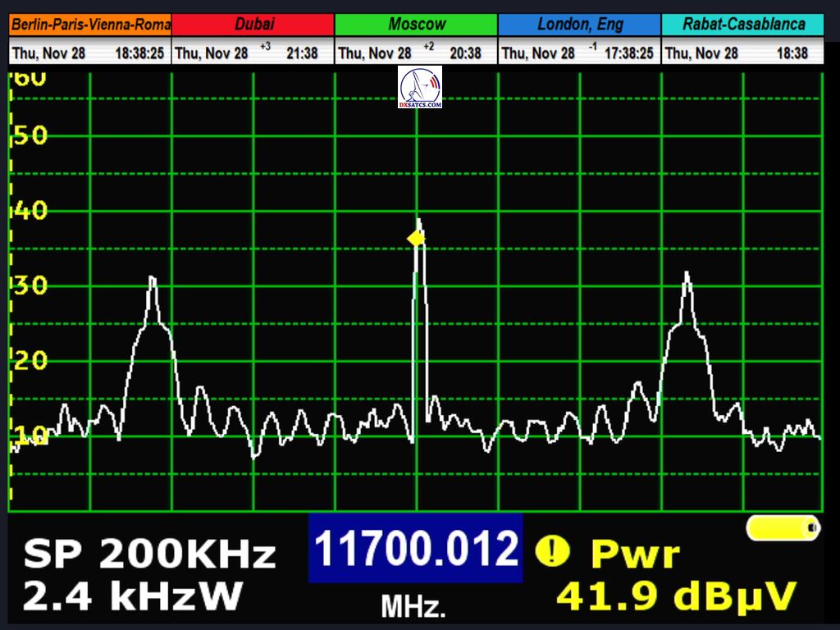Viewport: 840px width, 630px height.
Task: Click the left signal peak on spectrum
Action: tap(152, 283)
